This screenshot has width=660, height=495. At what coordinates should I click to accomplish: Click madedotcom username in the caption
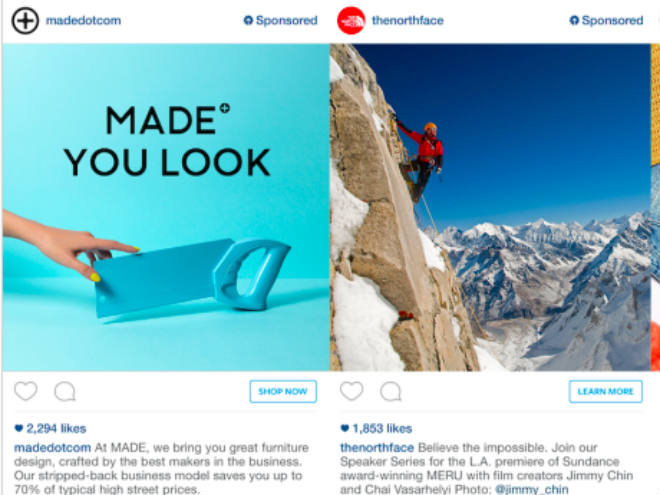pos(53,447)
